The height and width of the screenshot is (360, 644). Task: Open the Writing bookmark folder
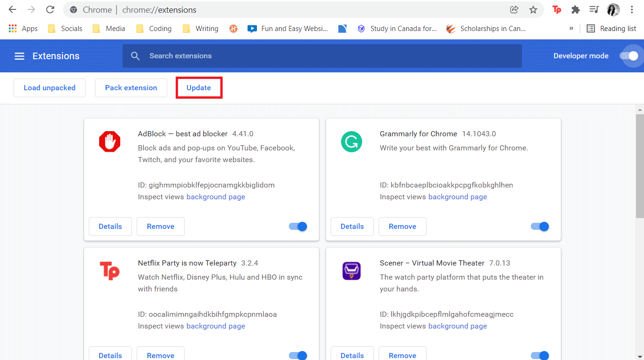[200, 29]
